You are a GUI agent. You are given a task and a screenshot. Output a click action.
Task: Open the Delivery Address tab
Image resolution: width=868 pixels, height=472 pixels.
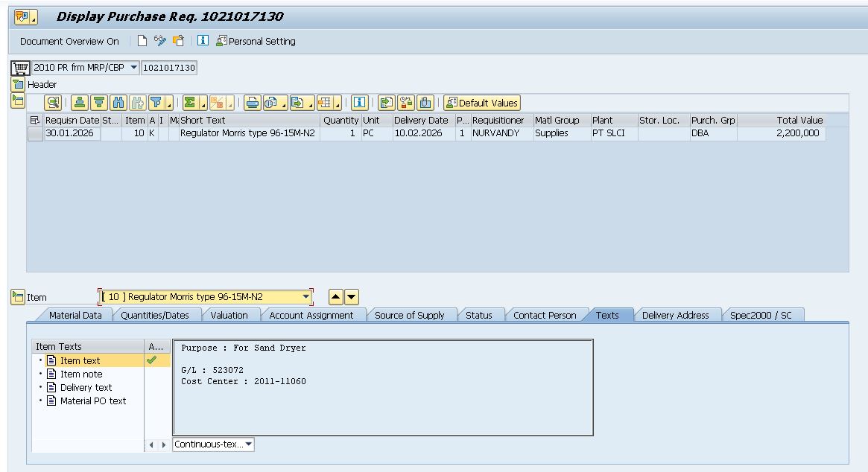[675, 315]
